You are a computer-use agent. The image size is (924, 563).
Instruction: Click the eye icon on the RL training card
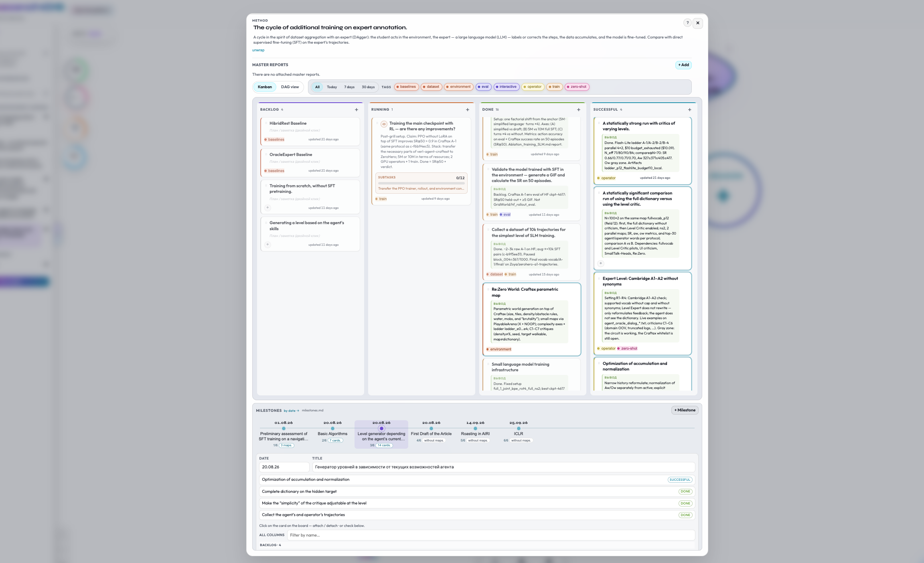(384, 124)
